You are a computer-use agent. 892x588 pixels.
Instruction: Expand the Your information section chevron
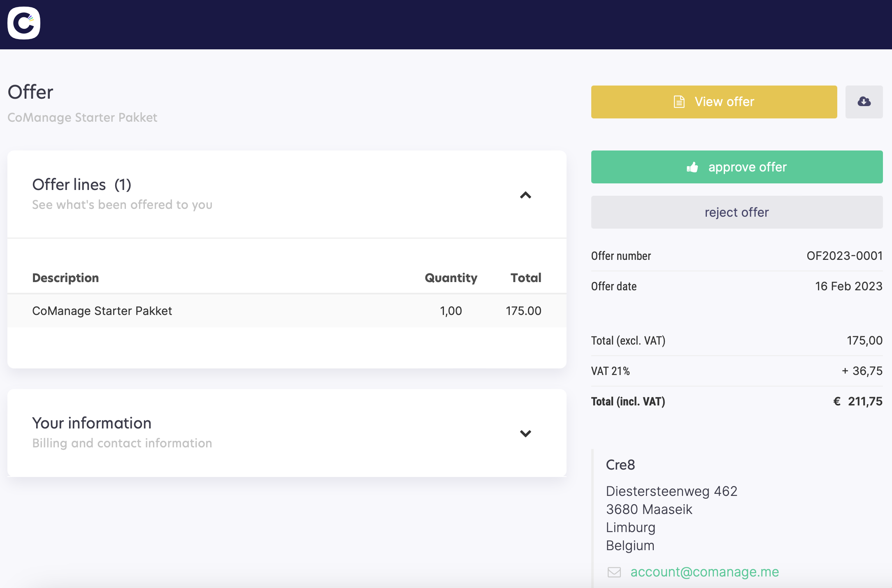525,433
